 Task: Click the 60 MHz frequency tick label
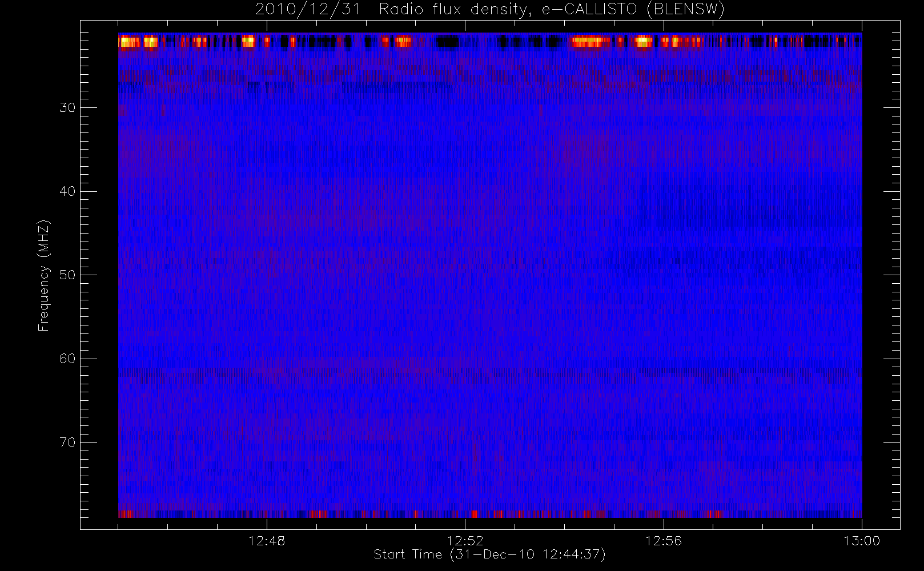pos(67,359)
